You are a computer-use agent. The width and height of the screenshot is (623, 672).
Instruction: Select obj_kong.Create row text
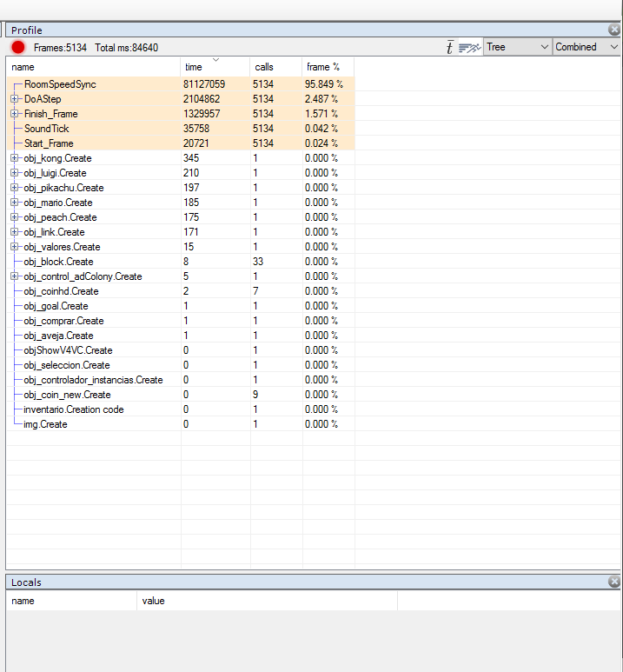click(x=58, y=158)
